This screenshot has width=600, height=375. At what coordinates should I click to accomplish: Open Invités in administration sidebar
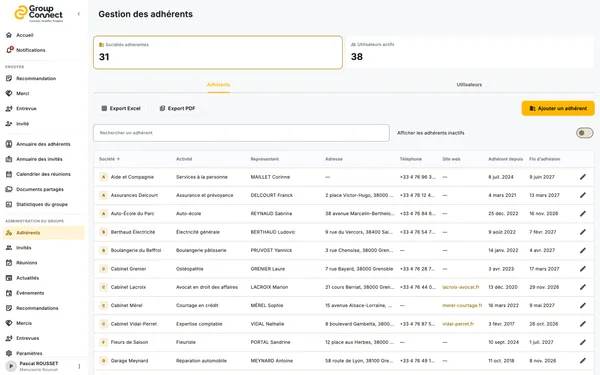[44, 248]
